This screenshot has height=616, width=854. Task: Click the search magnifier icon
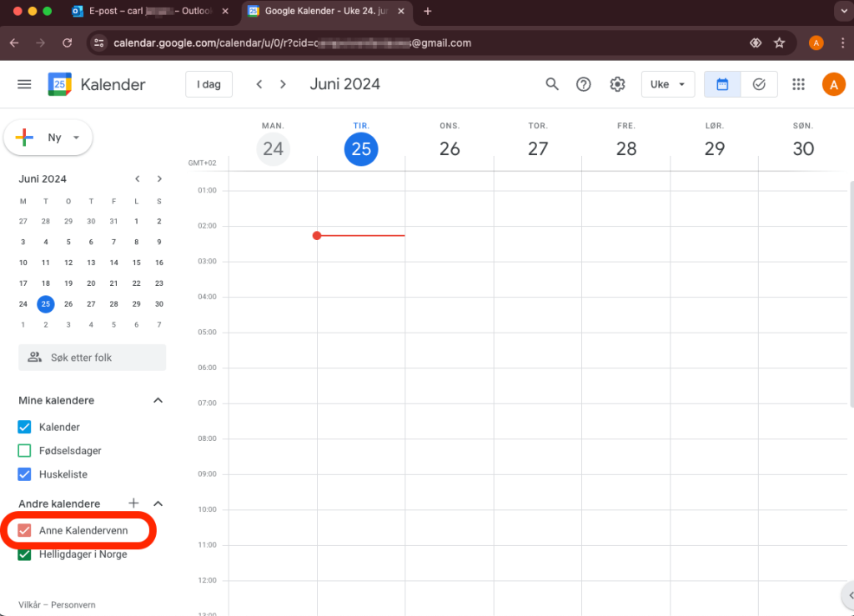[x=551, y=84]
